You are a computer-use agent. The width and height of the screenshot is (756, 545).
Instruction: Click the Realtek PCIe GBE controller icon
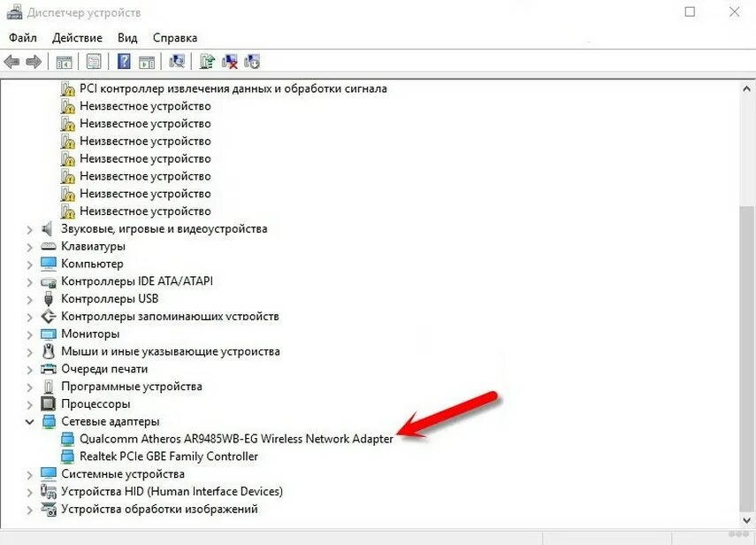[68, 457]
